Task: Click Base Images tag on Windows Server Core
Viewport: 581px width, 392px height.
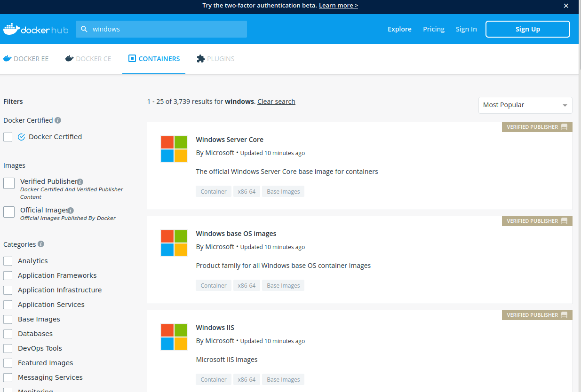Action: (x=283, y=192)
